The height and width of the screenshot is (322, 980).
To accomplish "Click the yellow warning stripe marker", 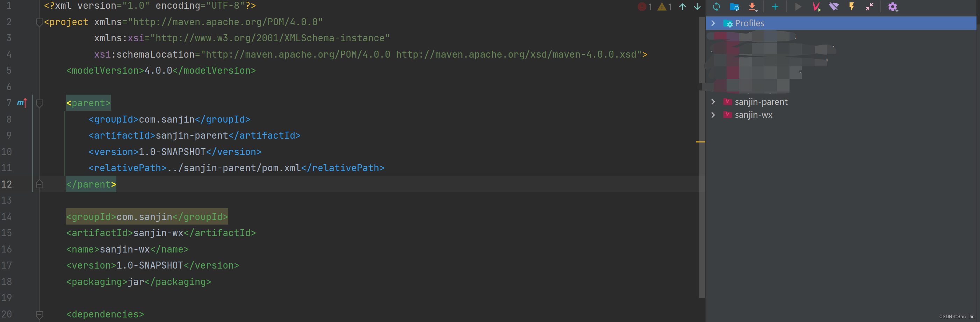I will 700,142.
